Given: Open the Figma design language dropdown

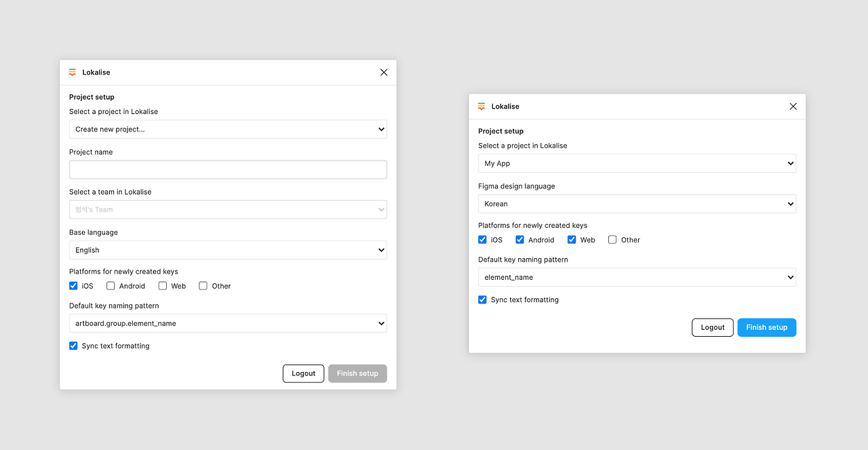Looking at the screenshot, I should (x=637, y=204).
